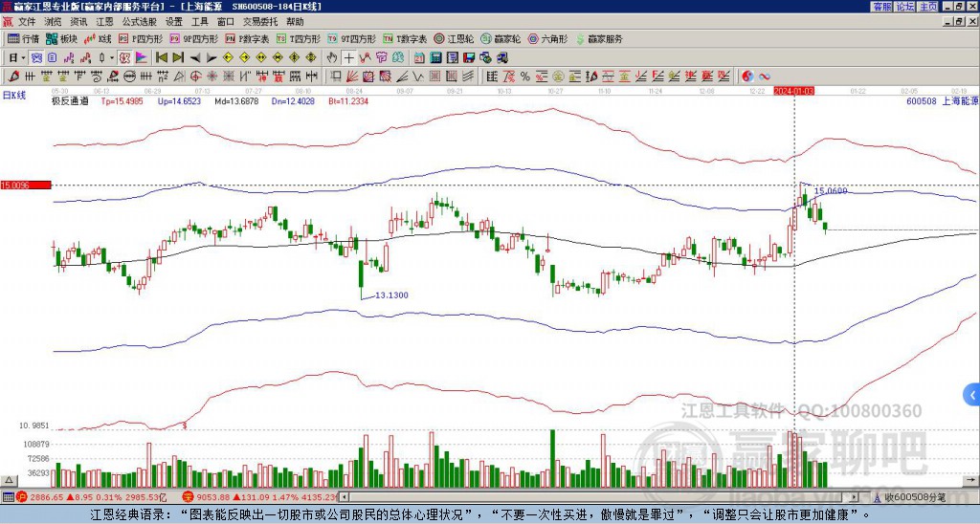The width and height of the screenshot is (980, 524).
Task: Click the 论坛 forum link
Action: 905,7
